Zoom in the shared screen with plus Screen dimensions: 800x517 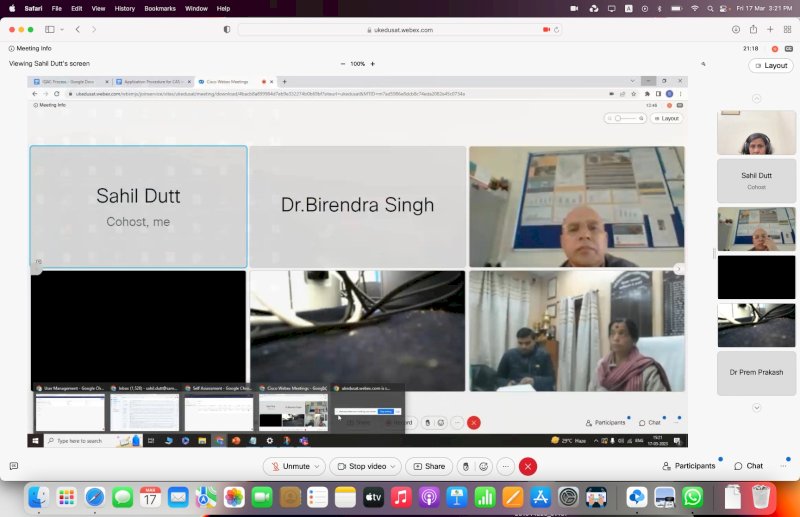click(x=372, y=64)
